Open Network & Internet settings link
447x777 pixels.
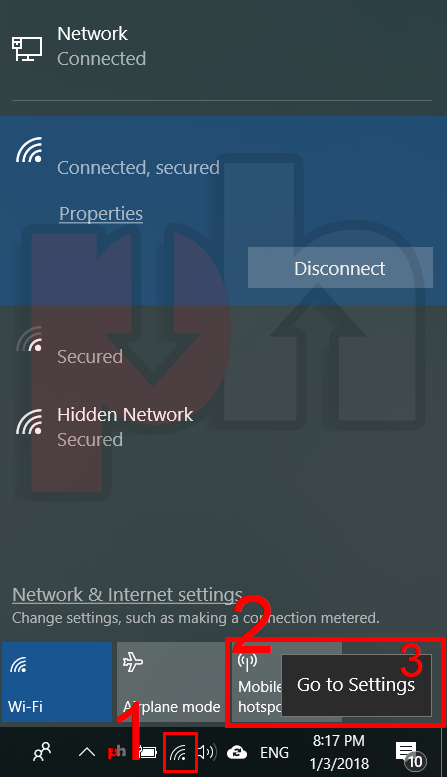point(127,594)
